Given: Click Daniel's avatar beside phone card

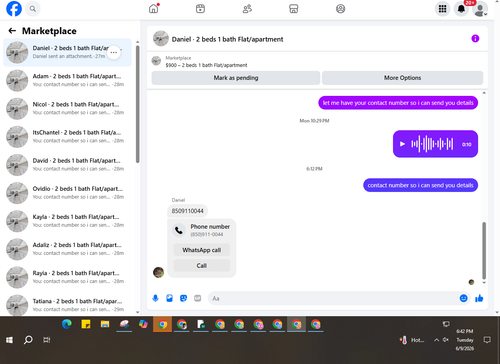Looking at the screenshot, I should (158, 272).
